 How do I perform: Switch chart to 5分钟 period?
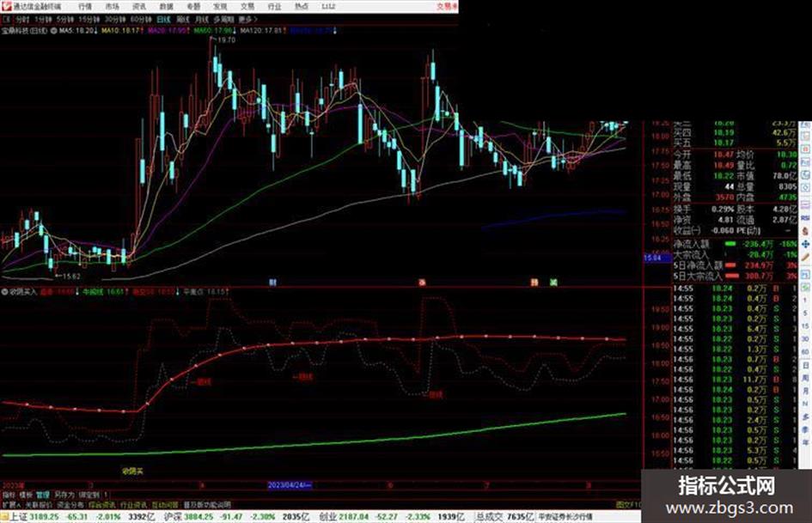pyautogui.click(x=65, y=19)
